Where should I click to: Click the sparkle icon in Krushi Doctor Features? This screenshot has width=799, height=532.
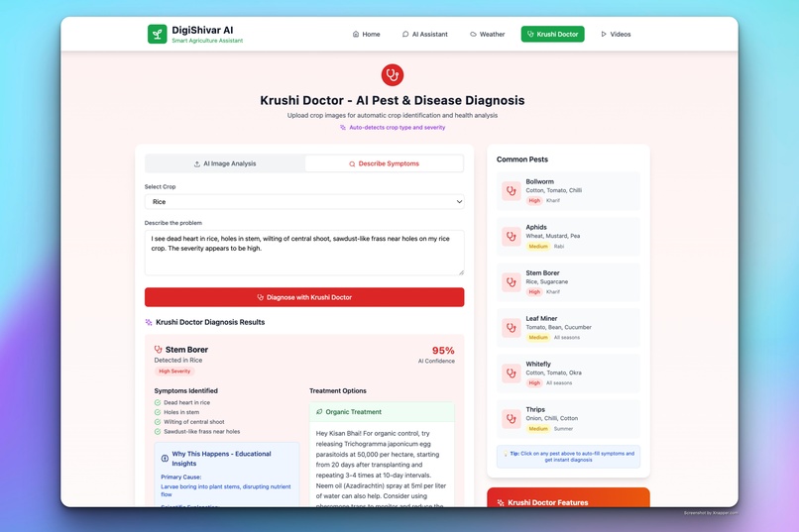[x=501, y=503]
